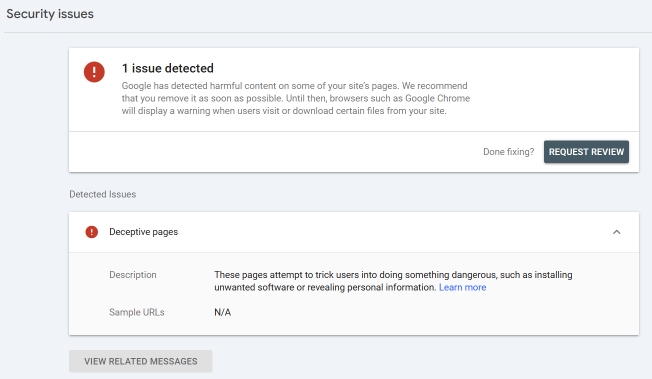Image resolution: width=652 pixels, height=379 pixels.
Task: Follow the Learn more link
Action: [462, 287]
